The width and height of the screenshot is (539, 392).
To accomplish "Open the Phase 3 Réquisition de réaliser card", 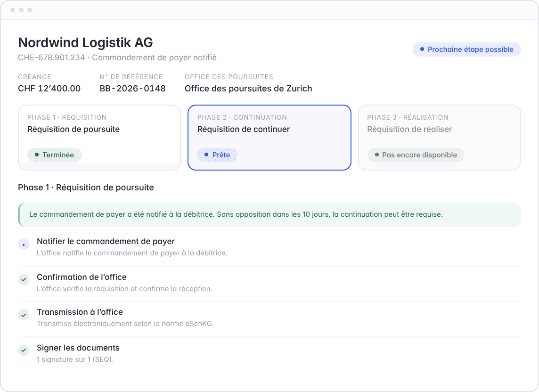I will pos(439,138).
